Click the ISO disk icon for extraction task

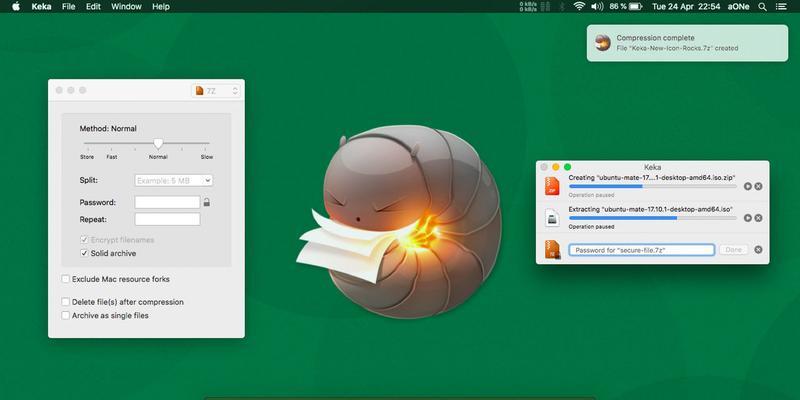tap(552, 218)
